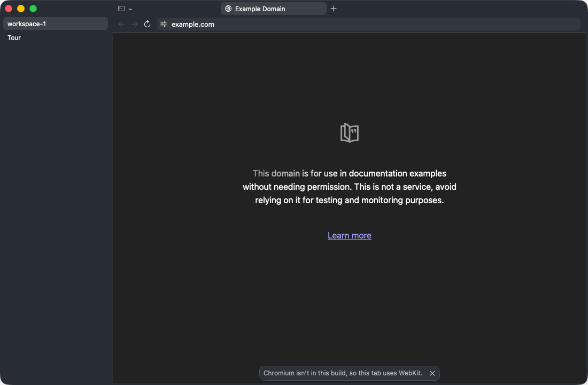Image resolution: width=588 pixels, height=385 pixels.
Task: Click the globe icon in Example Domain tab
Action: (228, 9)
